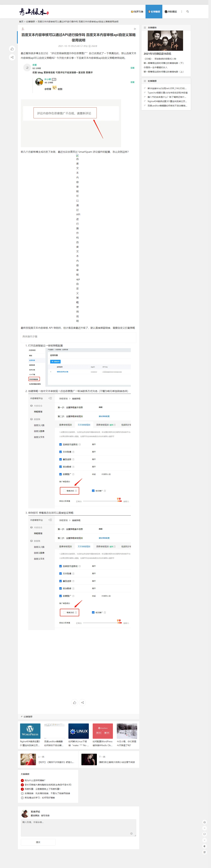Open the 包罗万象 navigation menu
The image size is (211, 868).
(137, 11)
